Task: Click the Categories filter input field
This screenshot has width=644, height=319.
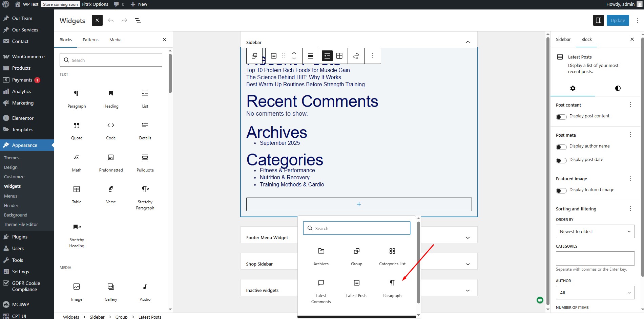Action: [595, 258]
